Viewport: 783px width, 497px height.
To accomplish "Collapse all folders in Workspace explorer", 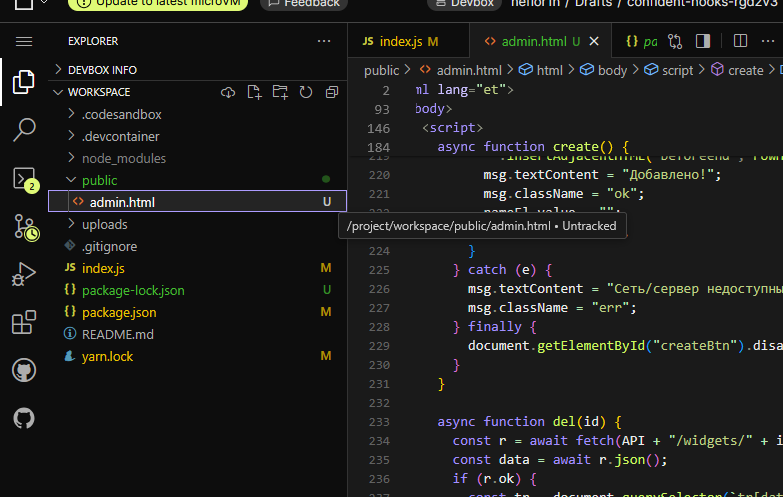I will coord(331,92).
